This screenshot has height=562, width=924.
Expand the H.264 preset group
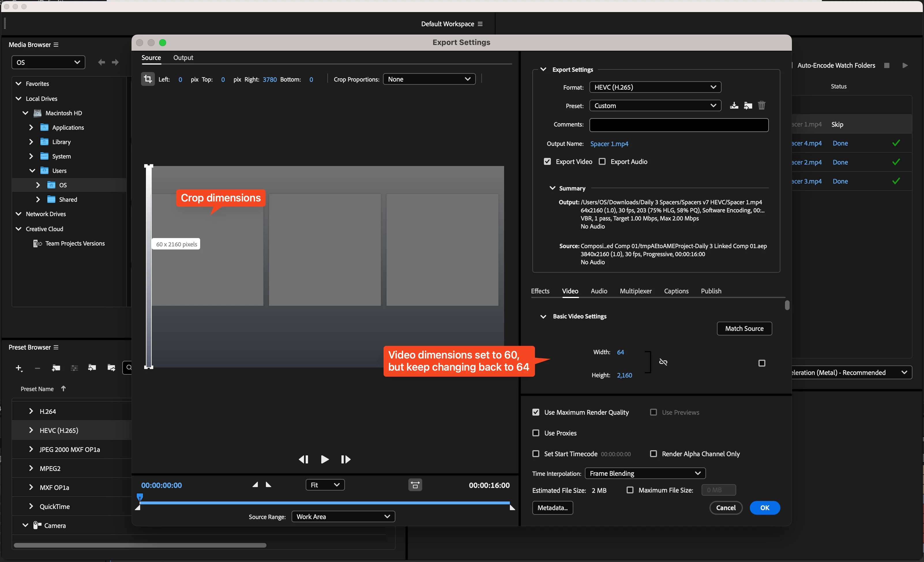tap(31, 411)
